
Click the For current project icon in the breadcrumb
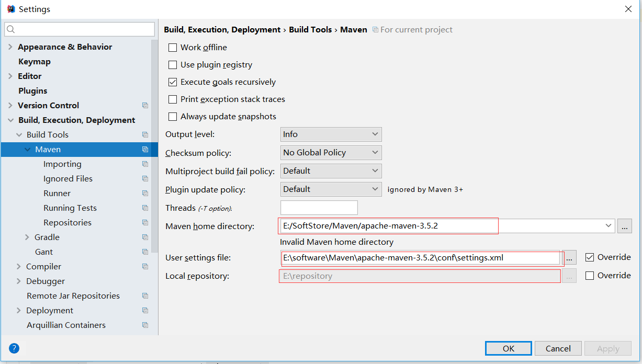coord(375,30)
